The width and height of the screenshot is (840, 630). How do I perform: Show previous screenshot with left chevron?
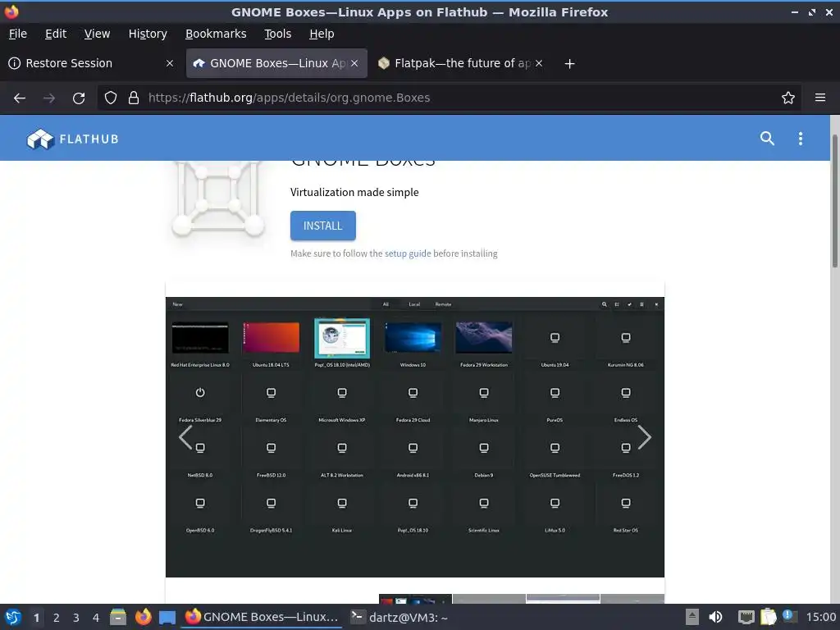point(185,437)
